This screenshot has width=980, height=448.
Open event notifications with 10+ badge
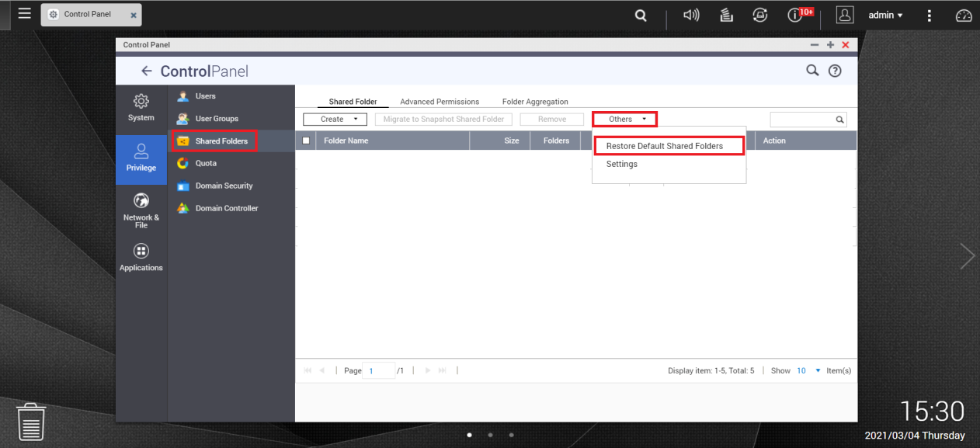pos(799,15)
